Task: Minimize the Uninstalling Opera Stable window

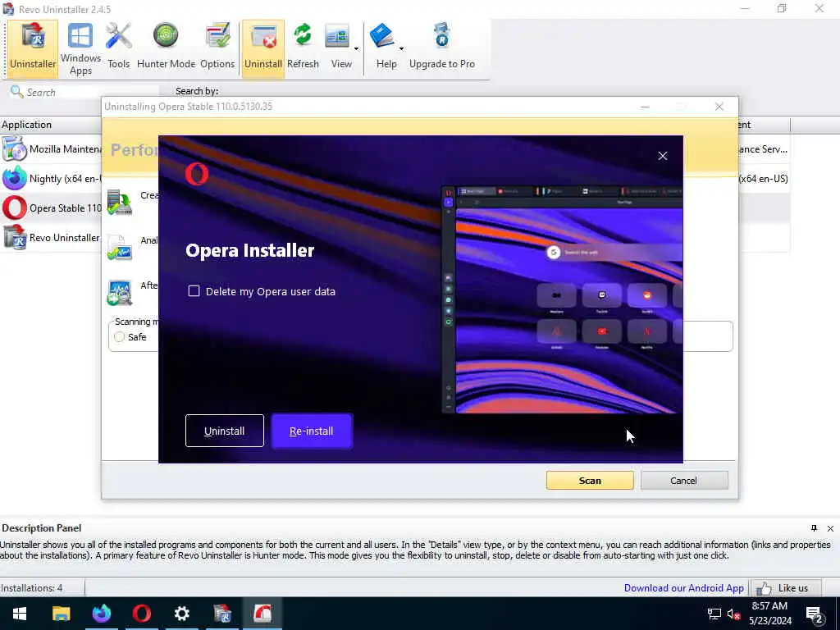Action: [645, 107]
